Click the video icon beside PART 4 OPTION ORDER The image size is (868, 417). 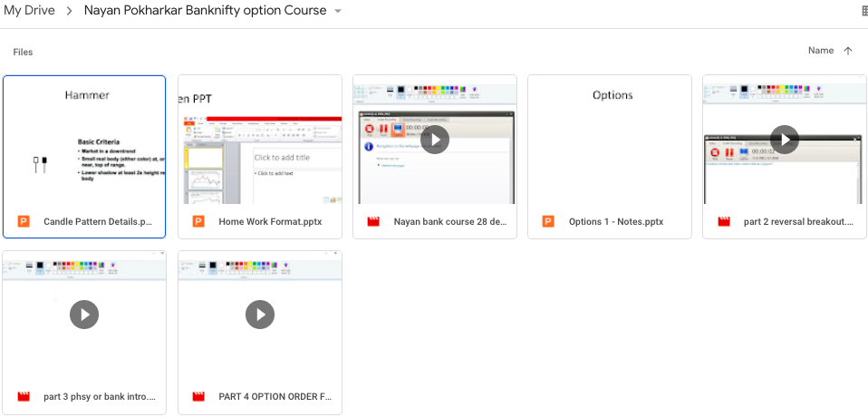[x=198, y=397]
